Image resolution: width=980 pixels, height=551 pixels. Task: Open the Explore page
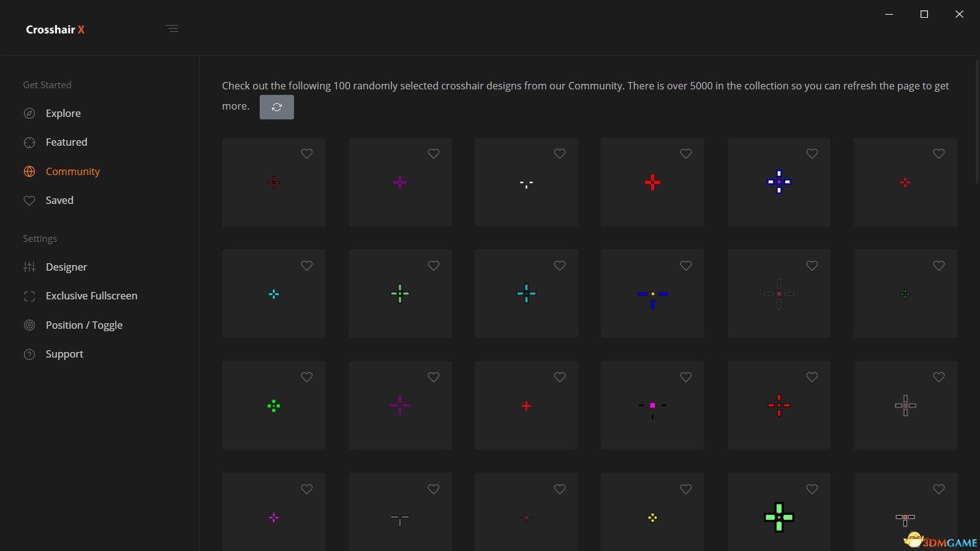coord(62,113)
